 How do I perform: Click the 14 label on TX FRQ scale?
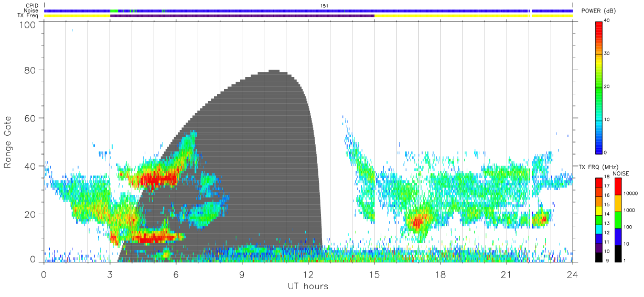pyautogui.click(x=607, y=214)
